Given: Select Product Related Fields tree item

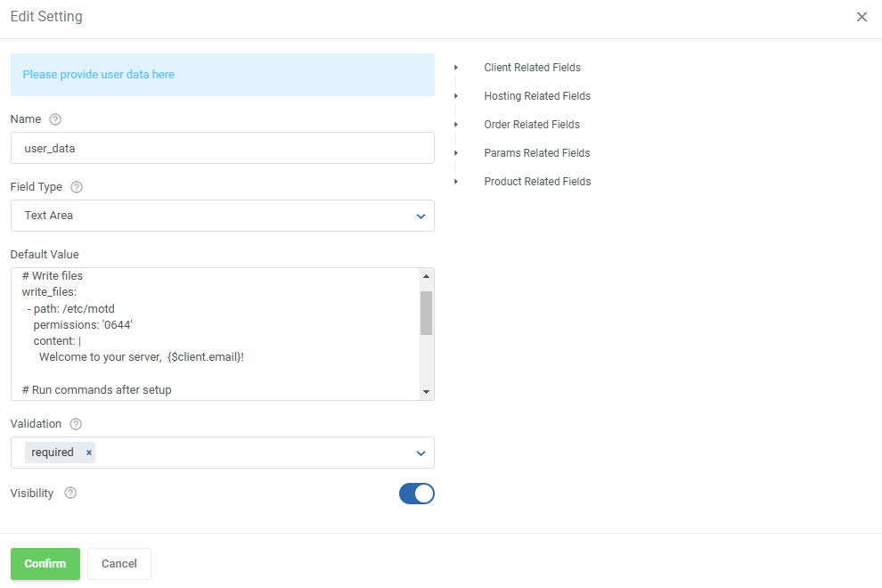Looking at the screenshot, I should click(x=537, y=182).
